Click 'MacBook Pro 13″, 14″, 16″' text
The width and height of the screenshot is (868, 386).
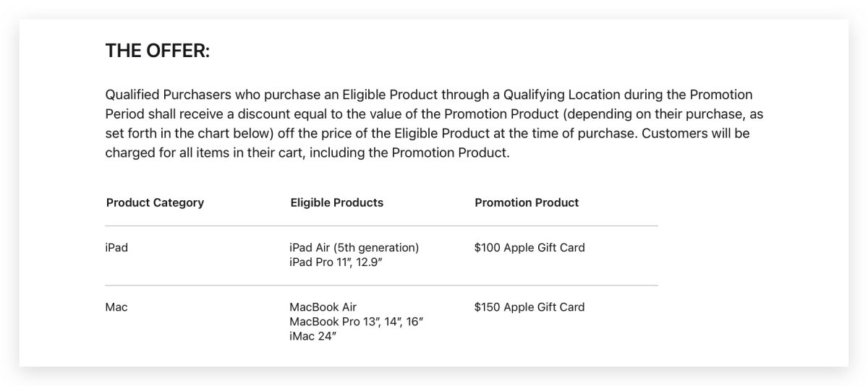coord(356,322)
